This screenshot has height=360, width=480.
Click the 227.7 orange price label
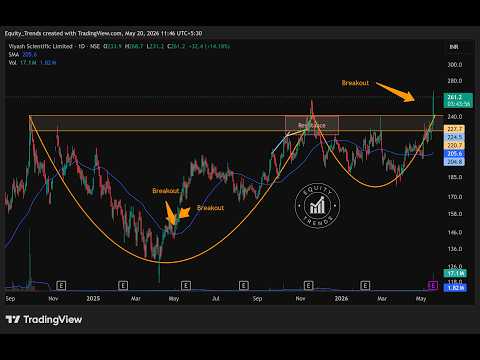(x=454, y=129)
